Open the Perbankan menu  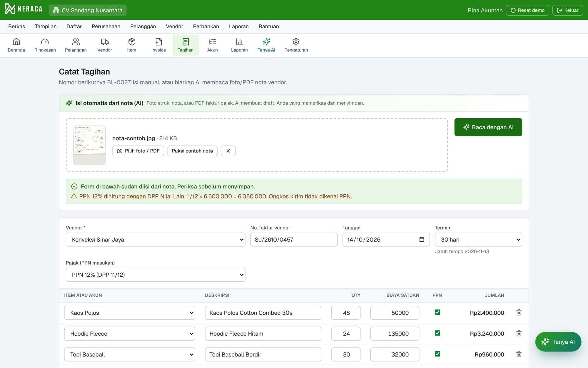tap(206, 26)
